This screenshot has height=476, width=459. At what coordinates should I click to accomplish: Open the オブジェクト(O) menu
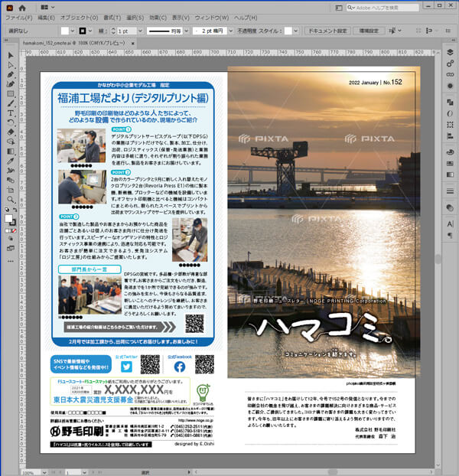coord(80,18)
